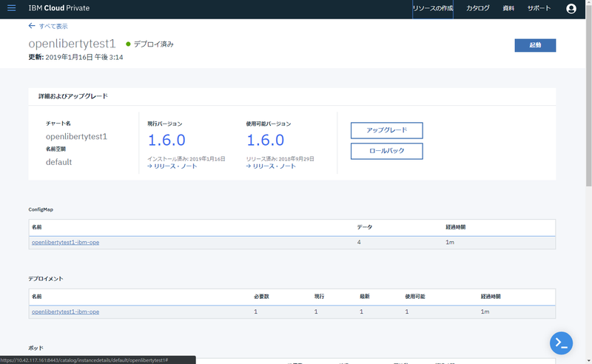Click the 起動 launch button
Image resolution: width=592 pixels, height=364 pixels.
pyautogui.click(x=535, y=45)
